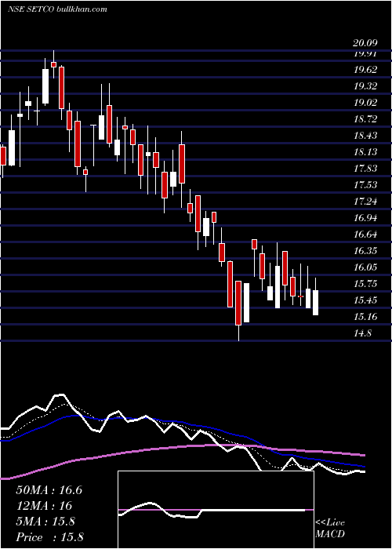Click the 19.62 price axis label
Viewport: 392px width, 549px height.
[x=366, y=70]
